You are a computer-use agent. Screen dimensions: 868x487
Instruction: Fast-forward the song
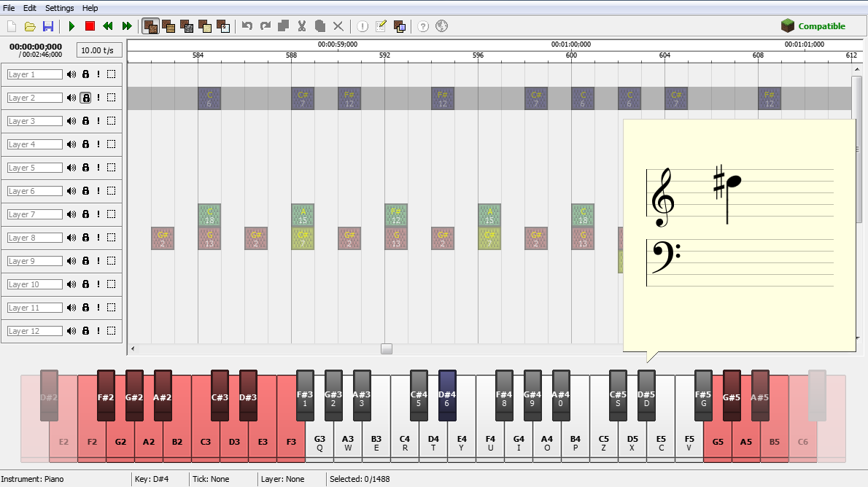point(127,26)
